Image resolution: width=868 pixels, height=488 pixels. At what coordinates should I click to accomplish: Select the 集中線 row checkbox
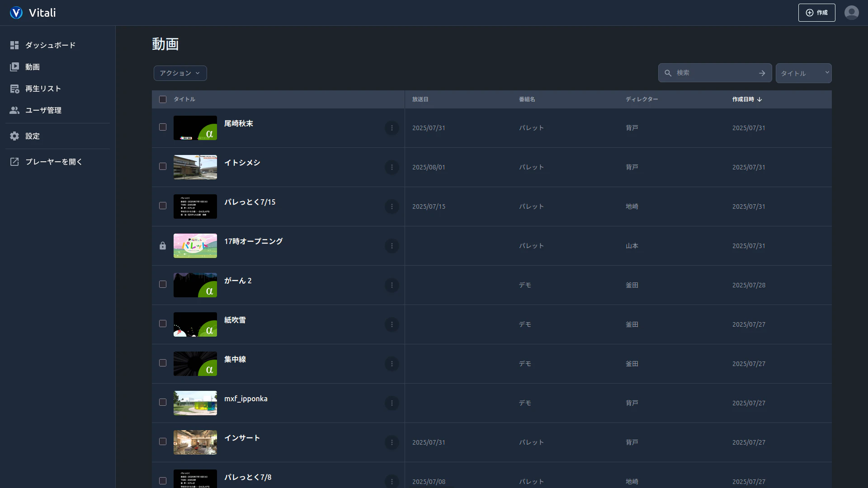pos(163,363)
